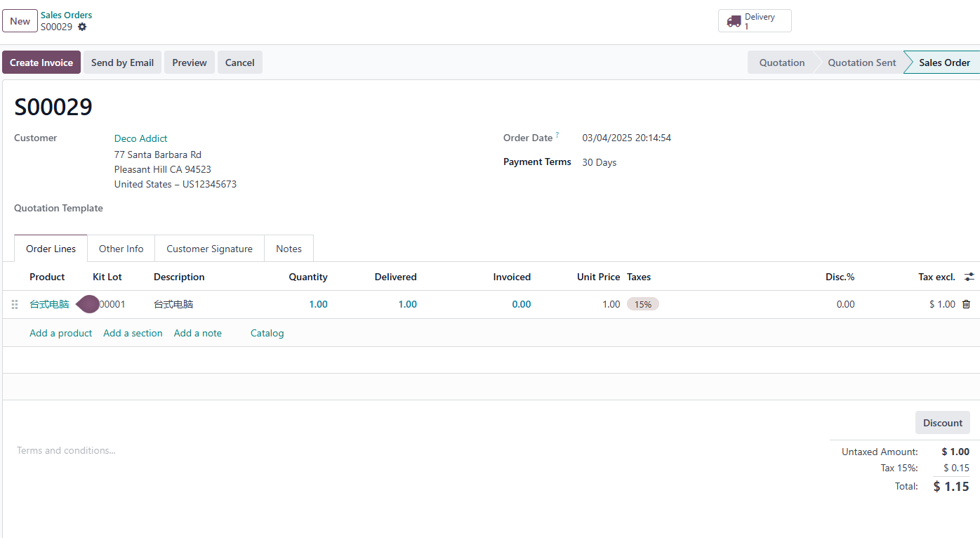980x538 pixels.
Task: Select the Quotation Sent status stage
Action: tap(861, 63)
